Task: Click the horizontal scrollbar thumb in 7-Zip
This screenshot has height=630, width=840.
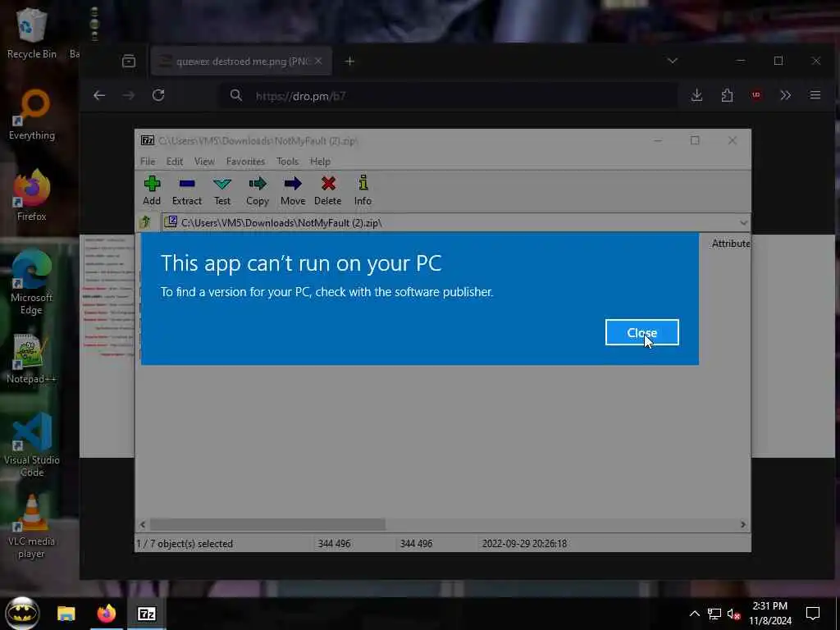Action: (x=267, y=524)
